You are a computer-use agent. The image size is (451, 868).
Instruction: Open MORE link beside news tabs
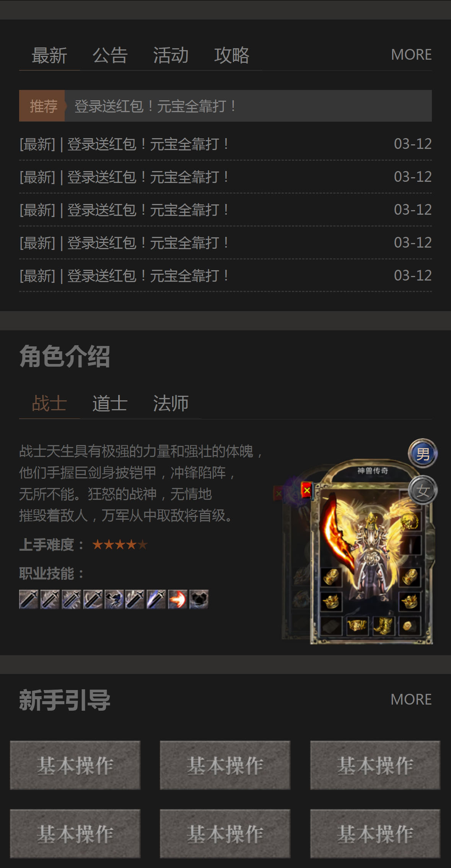(x=411, y=55)
